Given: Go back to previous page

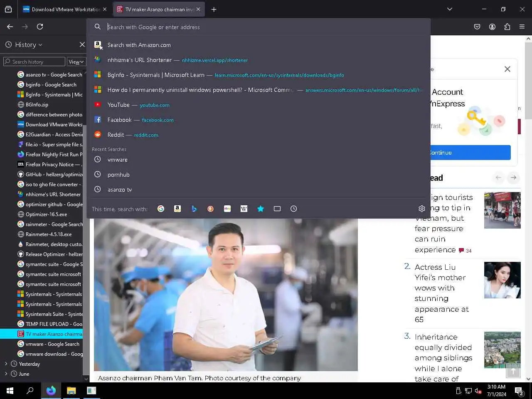Looking at the screenshot, I should pyautogui.click(x=10, y=27).
